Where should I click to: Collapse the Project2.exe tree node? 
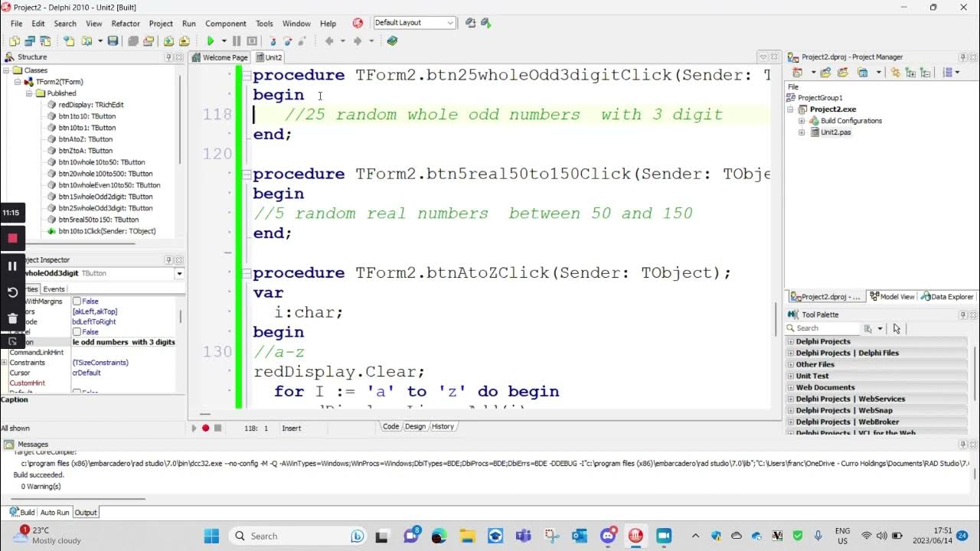click(792, 109)
